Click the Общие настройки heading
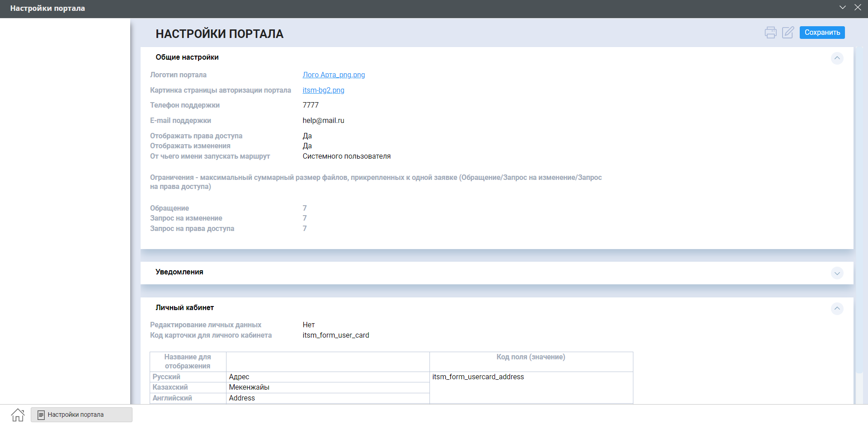868x424 pixels. pos(187,57)
